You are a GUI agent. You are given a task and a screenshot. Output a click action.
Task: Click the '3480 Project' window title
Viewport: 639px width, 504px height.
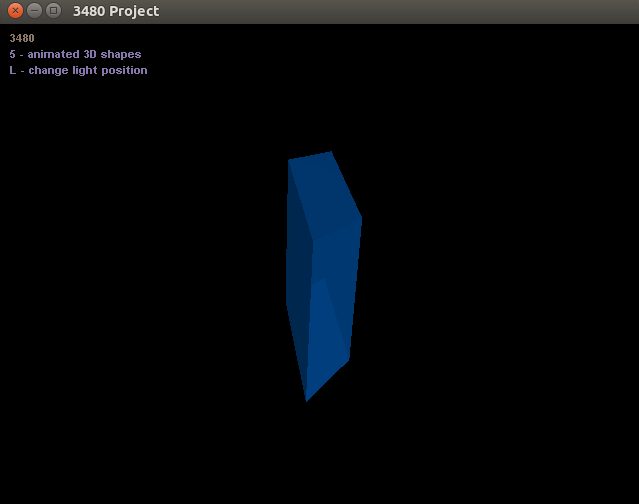(x=116, y=11)
